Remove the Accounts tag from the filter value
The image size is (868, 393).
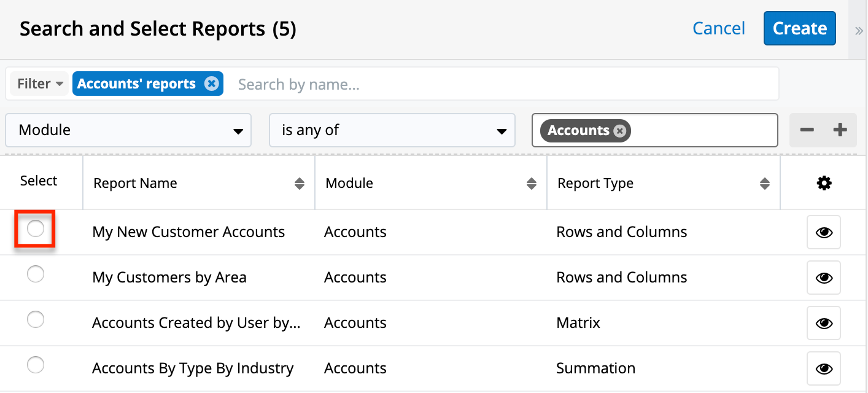click(620, 131)
